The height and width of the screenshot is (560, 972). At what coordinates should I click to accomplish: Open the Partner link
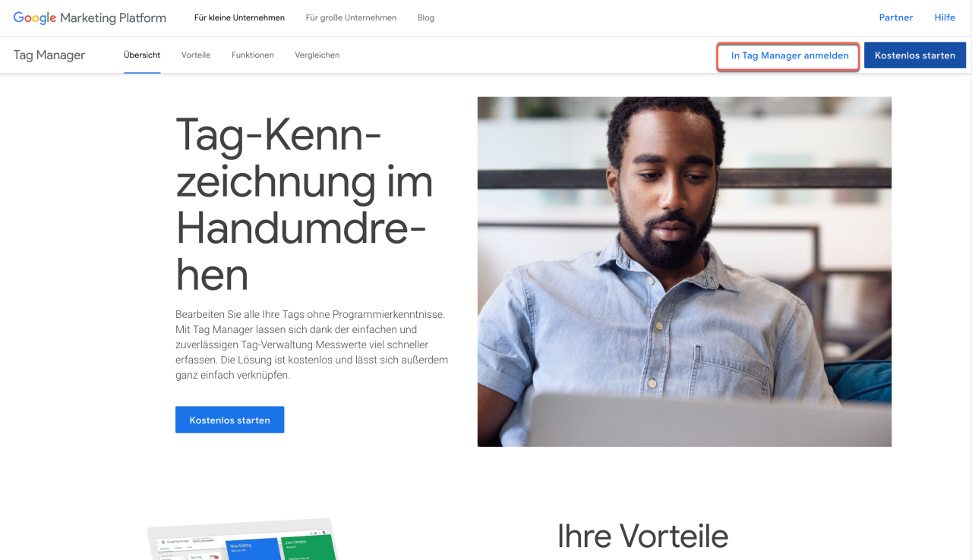[x=896, y=17]
